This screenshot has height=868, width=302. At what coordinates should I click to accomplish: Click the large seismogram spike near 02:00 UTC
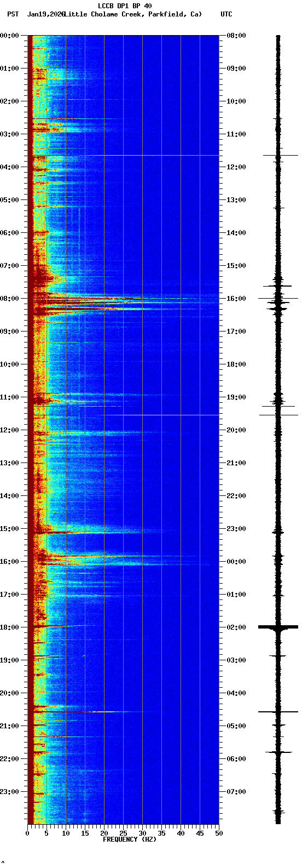[x=278, y=626]
